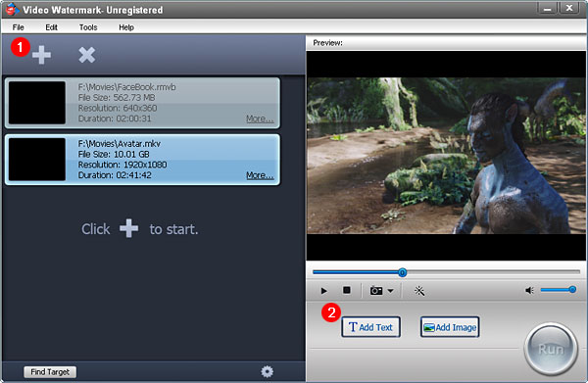Select the FaceBook.rmvb thumbnail
588x383 pixels.
[37, 103]
